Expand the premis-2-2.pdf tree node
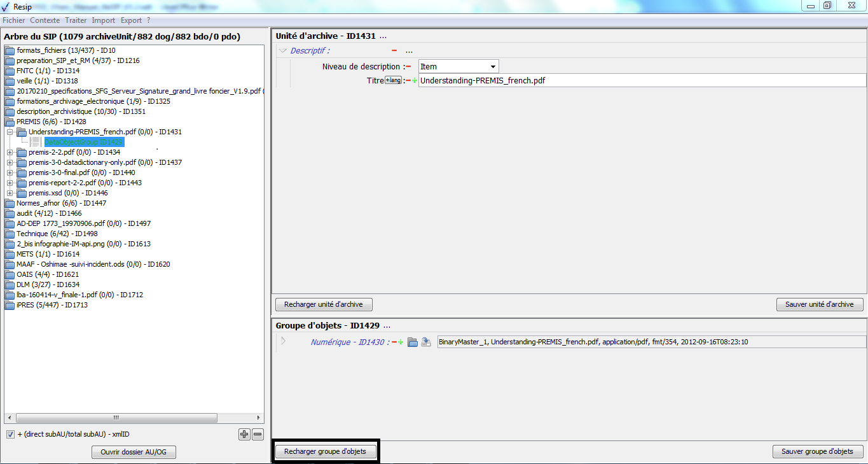The image size is (868, 464). click(x=10, y=153)
